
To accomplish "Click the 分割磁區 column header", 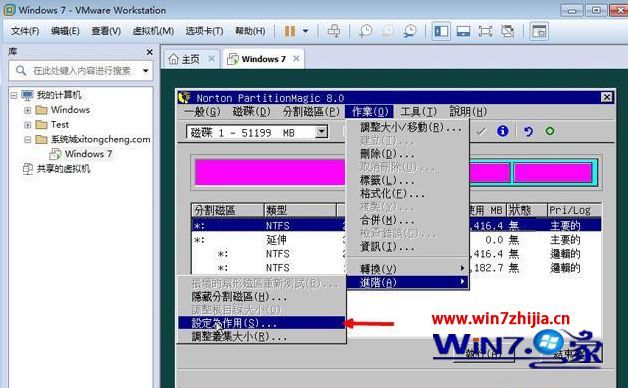I will click(x=227, y=210).
